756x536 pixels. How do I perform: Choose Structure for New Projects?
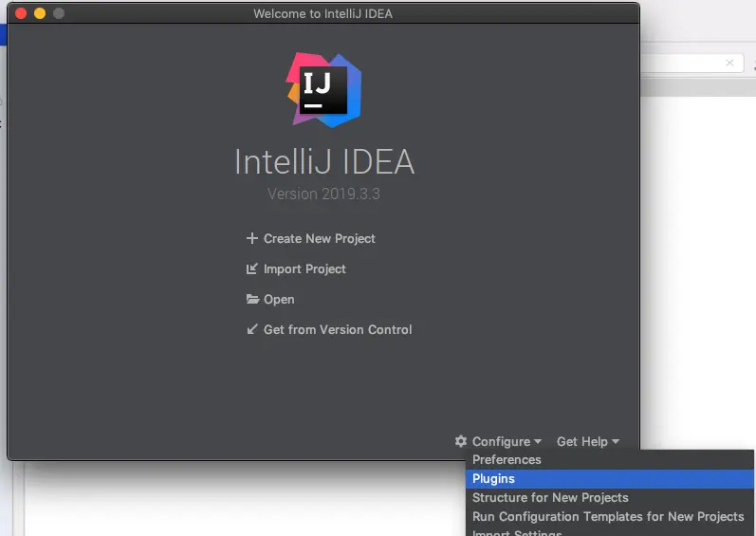click(x=609, y=497)
